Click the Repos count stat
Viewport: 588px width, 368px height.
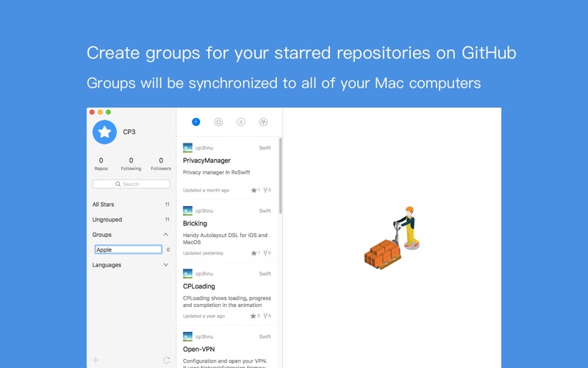[x=101, y=163]
